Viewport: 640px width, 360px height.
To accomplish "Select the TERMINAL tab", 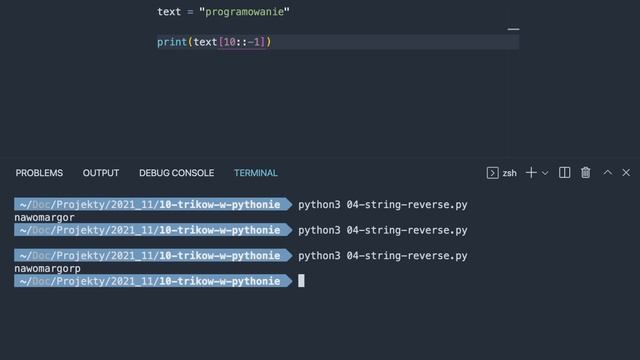I will tap(256, 173).
